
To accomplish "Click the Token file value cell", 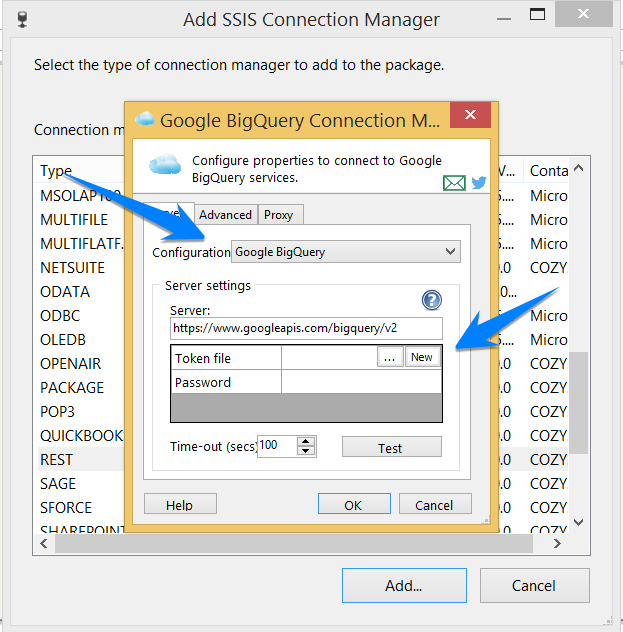I will point(329,358).
